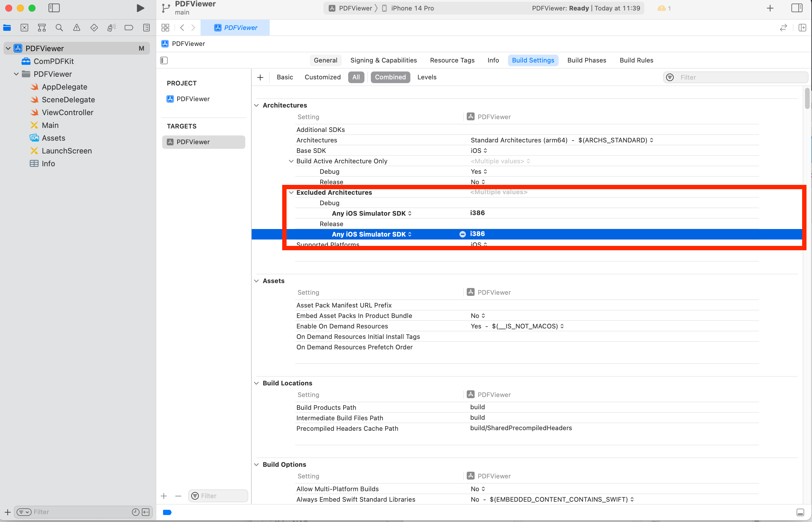Remove the selected target with minus

pos(178,496)
